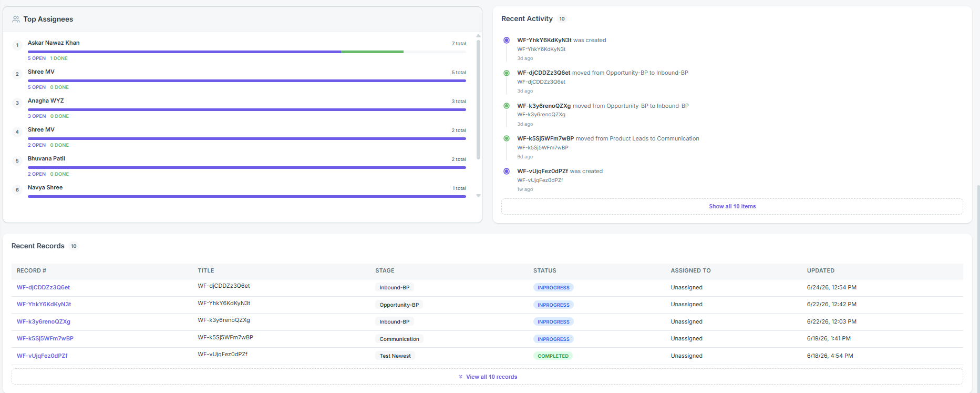980x393 pixels.
Task: Open record WF-vUjqFez0dPZf link in table
Action: pyautogui.click(x=42, y=356)
